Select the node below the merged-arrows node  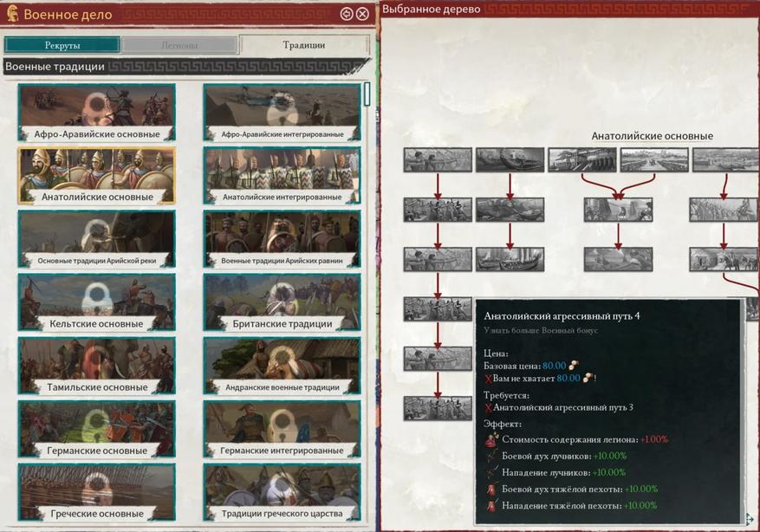[x=618, y=259]
